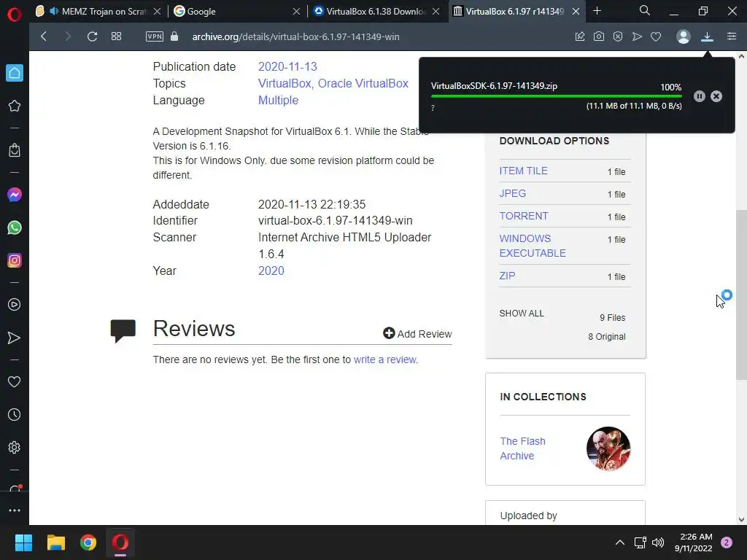Screen dimensions: 747x560
Task: Open notifications badge in the taskbar
Action: pos(727,542)
